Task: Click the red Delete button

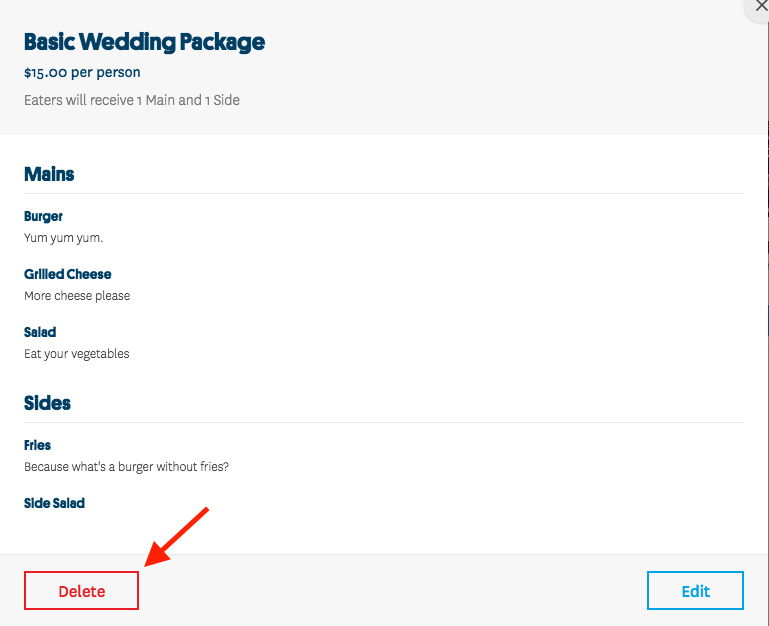Action: tap(81, 590)
